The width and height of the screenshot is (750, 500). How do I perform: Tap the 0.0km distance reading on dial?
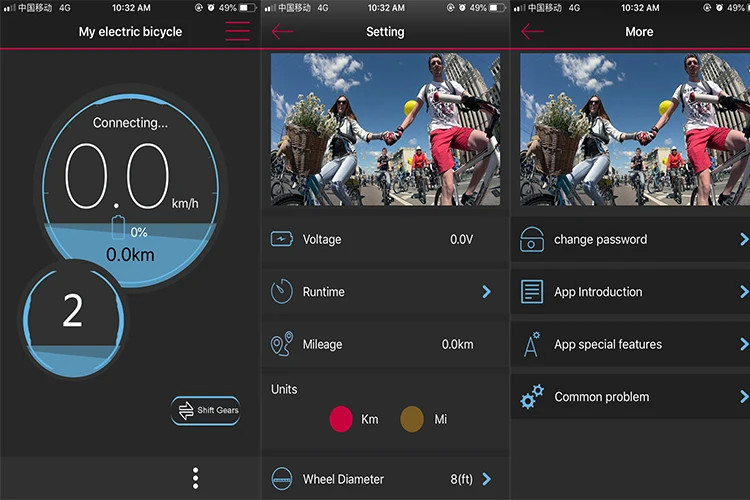tap(130, 255)
